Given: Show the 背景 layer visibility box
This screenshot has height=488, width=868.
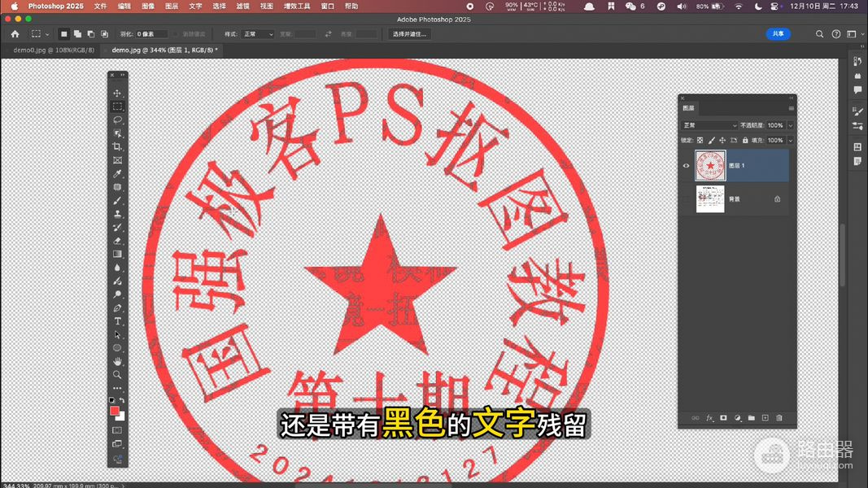Looking at the screenshot, I should [686, 199].
